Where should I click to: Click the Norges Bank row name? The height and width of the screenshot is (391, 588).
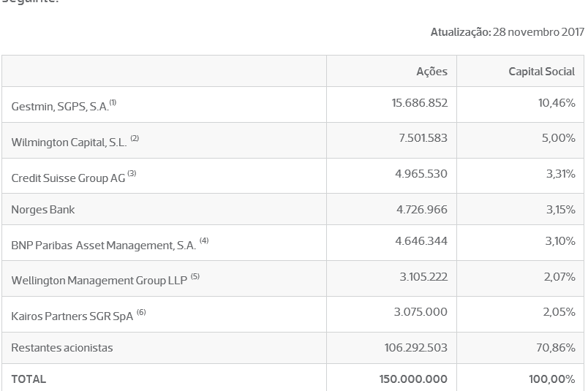pyautogui.click(x=42, y=210)
